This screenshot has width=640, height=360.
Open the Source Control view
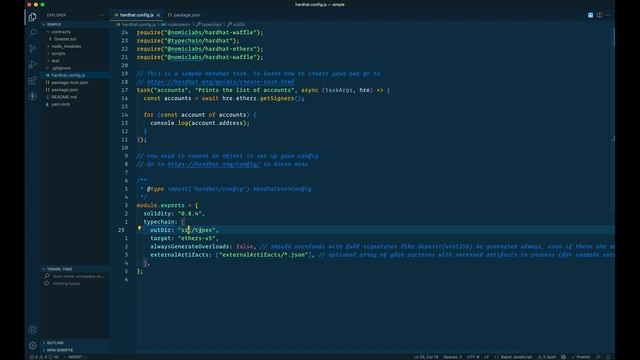point(32,49)
